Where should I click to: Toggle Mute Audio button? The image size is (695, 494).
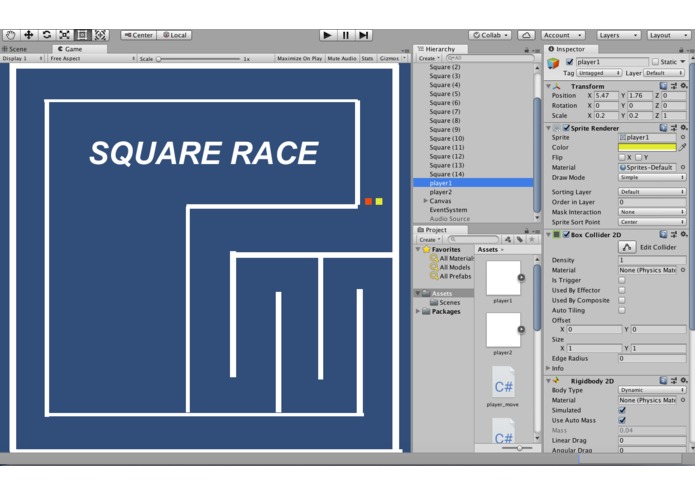coord(341,58)
